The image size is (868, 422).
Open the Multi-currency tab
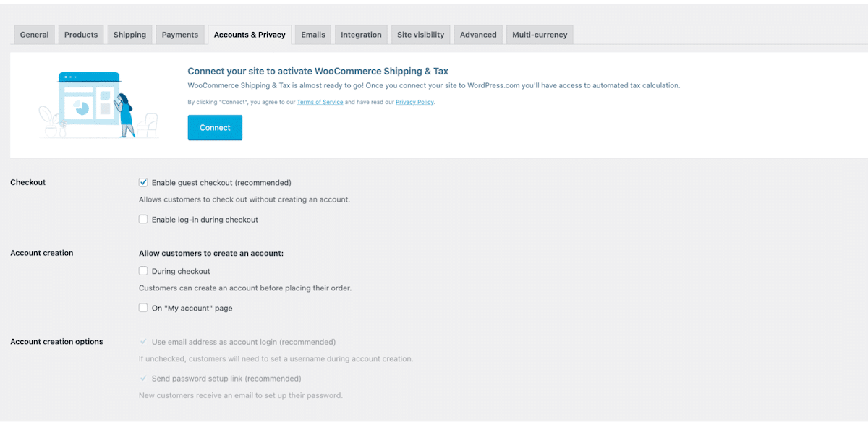(540, 35)
